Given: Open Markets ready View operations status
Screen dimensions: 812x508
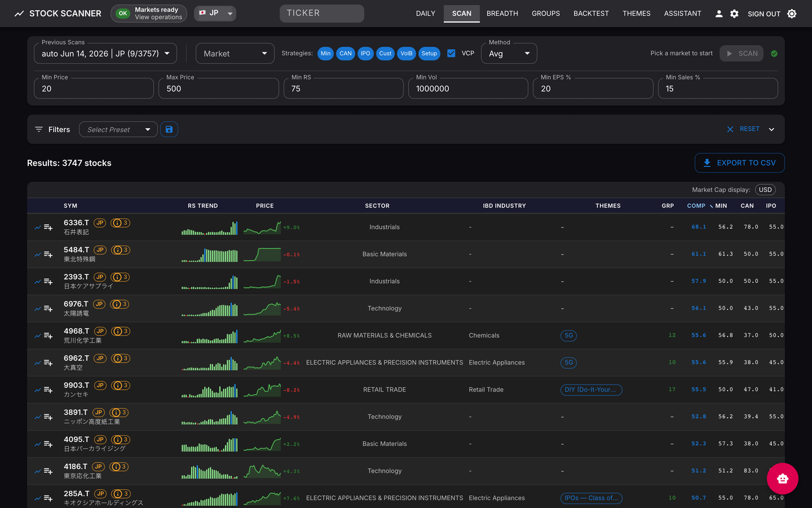Looking at the screenshot, I should point(149,14).
